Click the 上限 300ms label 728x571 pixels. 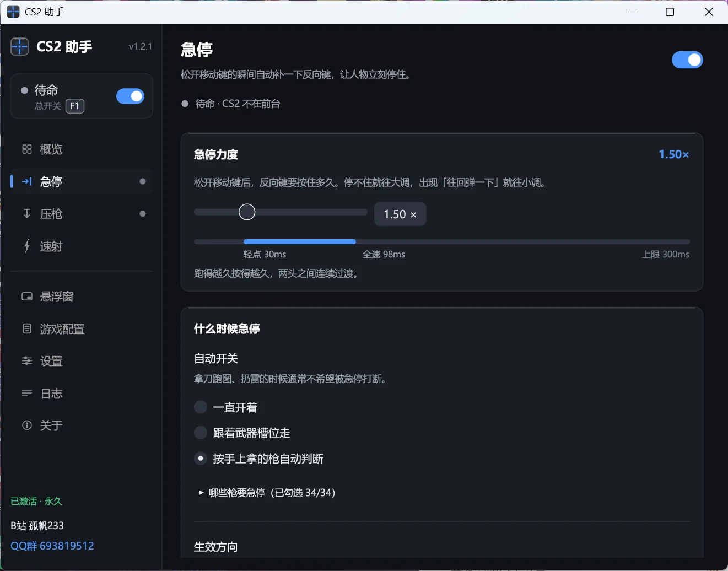[666, 254]
